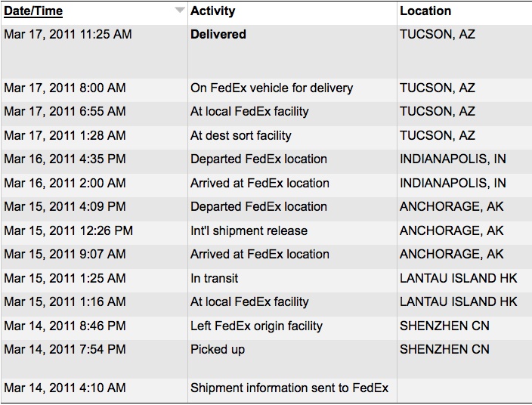Click 'Shipment information sent to FedEx' entry
This screenshot has height=405, width=532.
(289, 388)
